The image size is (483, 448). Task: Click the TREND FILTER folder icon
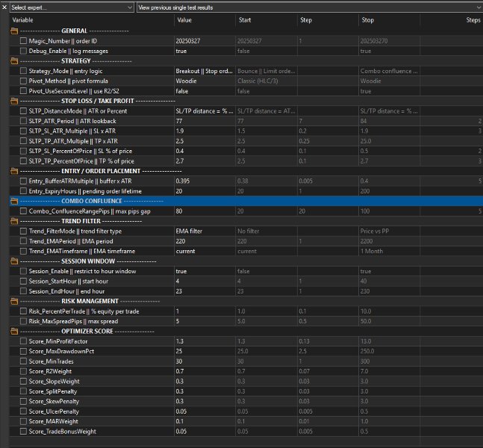(14, 221)
